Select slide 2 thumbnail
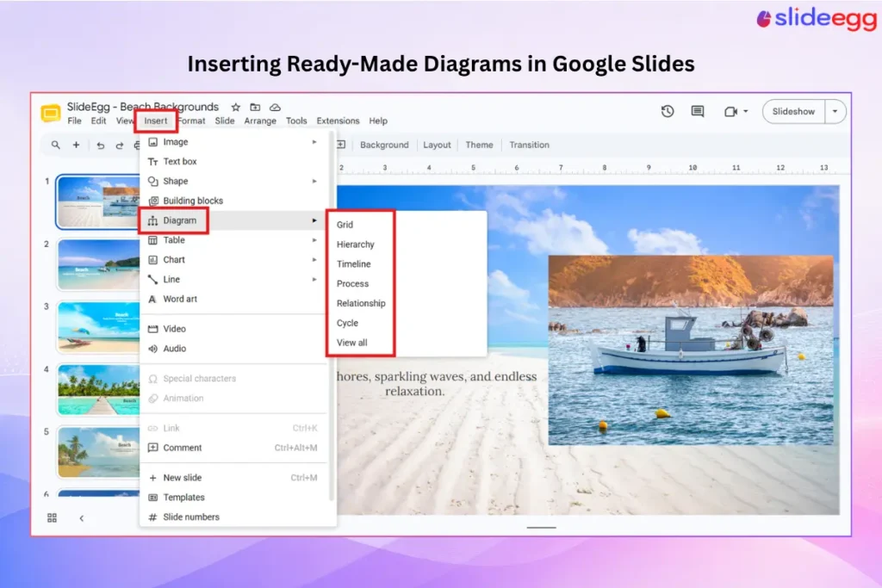882x588 pixels. (x=98, y=264)
